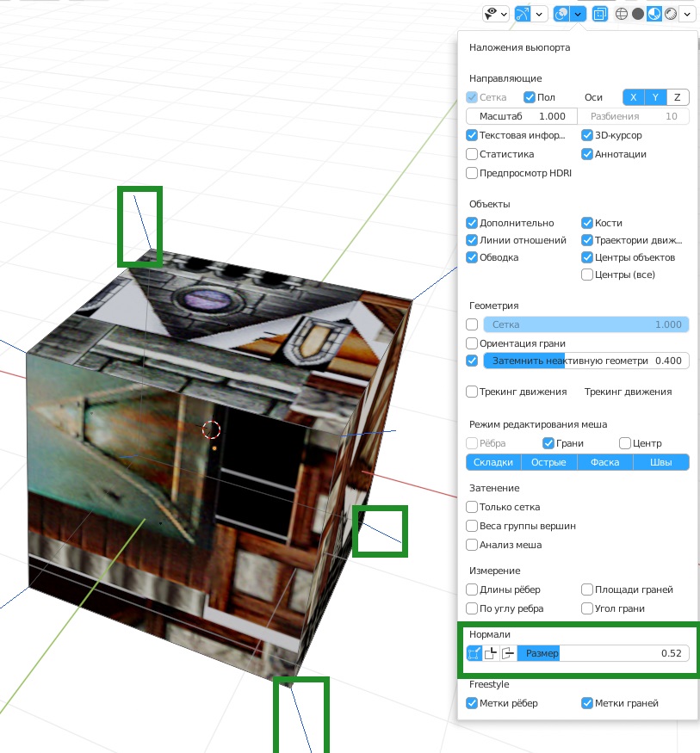Uncheck Центры объектов checkbox
Image resolution: width=700 pixels, height=753 pixels.
(x=586, y=257)
